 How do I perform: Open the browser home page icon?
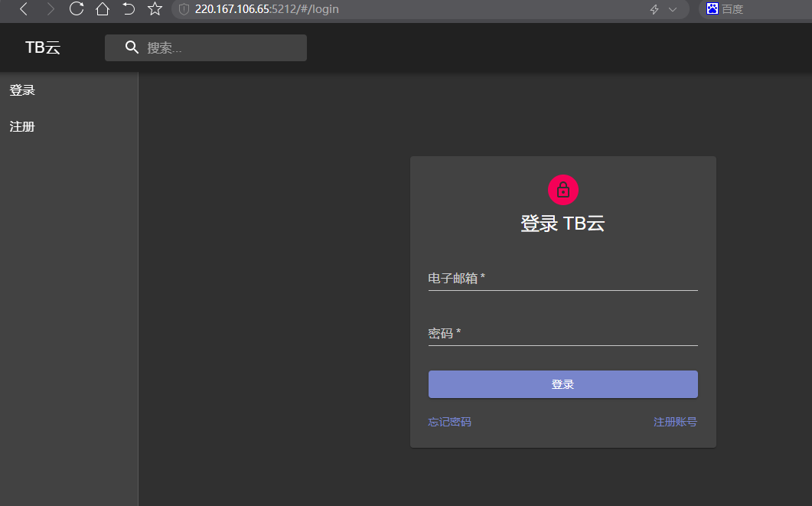103,9
